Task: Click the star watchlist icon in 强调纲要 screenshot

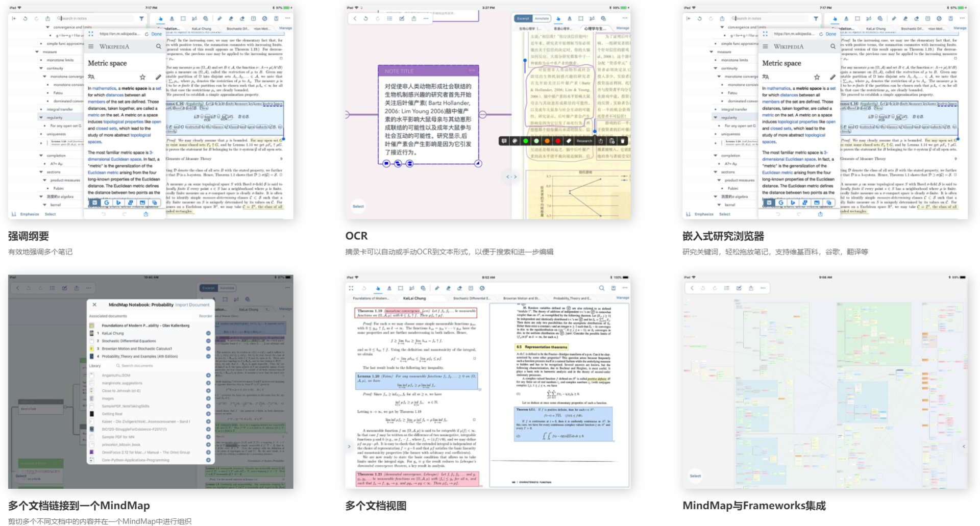Action: (x=142, y=77)
